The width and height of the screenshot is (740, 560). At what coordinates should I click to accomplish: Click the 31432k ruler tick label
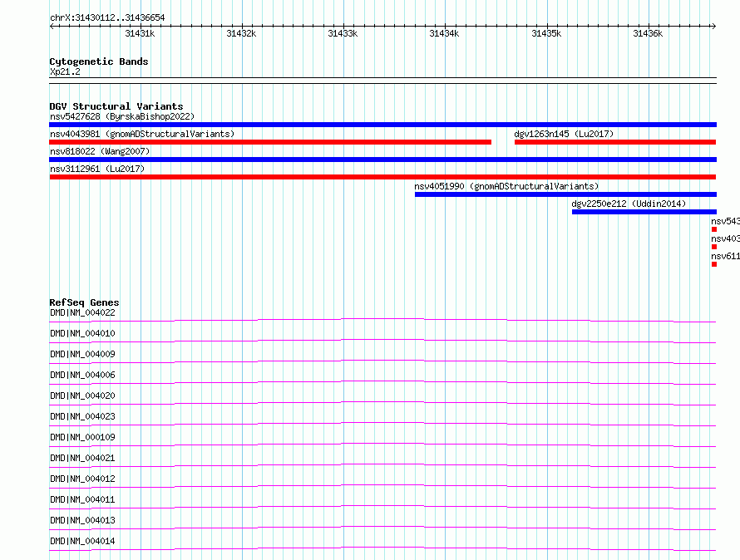(x=241, y=33)
